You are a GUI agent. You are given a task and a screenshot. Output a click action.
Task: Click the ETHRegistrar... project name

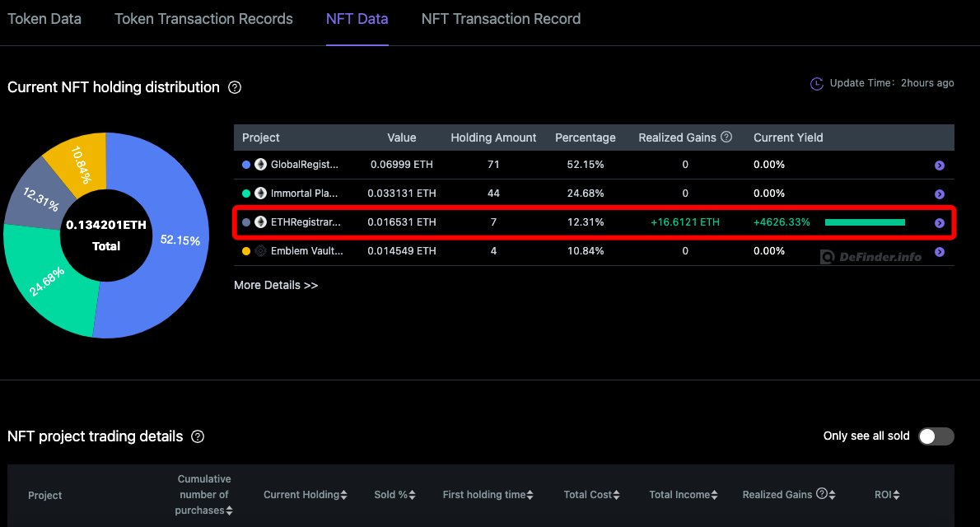tap(306, 222)
